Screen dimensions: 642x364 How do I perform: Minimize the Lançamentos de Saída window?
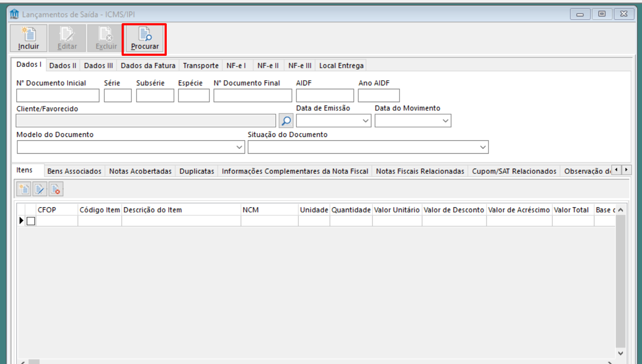[x=580, y=14]
